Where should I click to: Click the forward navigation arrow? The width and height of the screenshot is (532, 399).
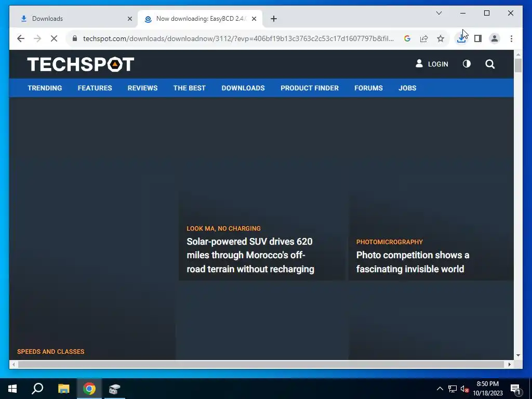click(x=37, y=38)
